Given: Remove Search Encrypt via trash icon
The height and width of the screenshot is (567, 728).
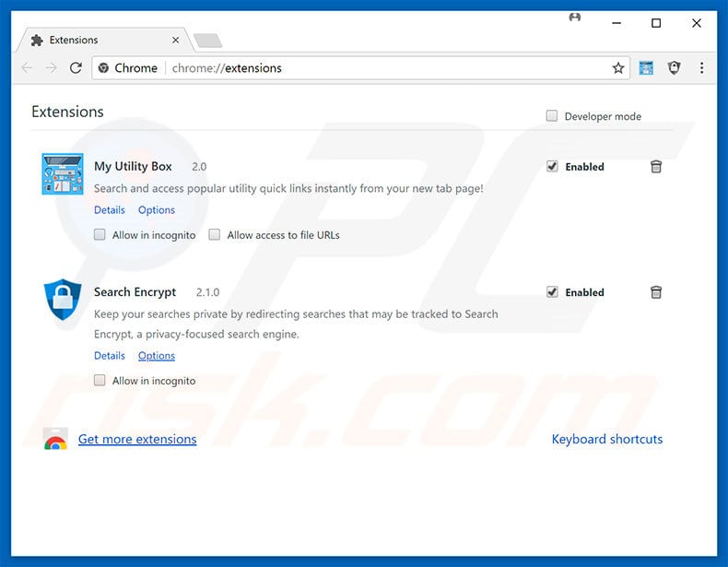Looking at the screenshot, I should 655,292.
